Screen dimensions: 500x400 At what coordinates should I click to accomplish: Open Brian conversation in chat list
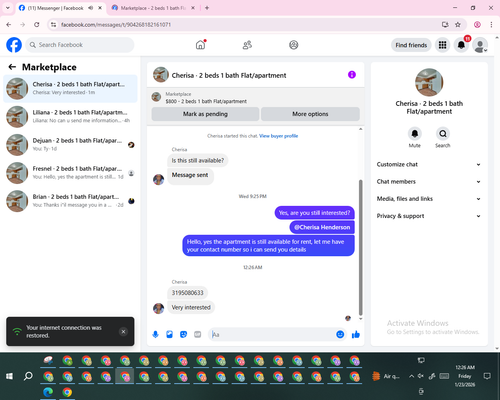pos(70,201)
